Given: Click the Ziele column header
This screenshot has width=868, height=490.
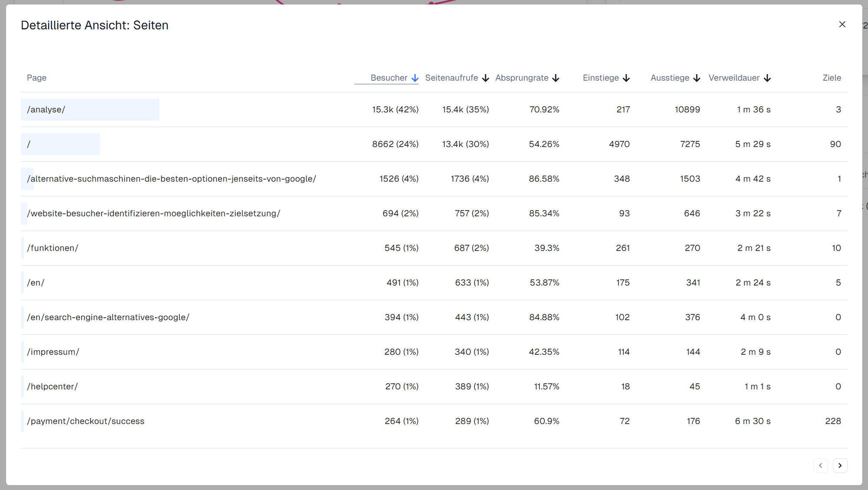Looking at the screenshot, I should coord(832,78).
